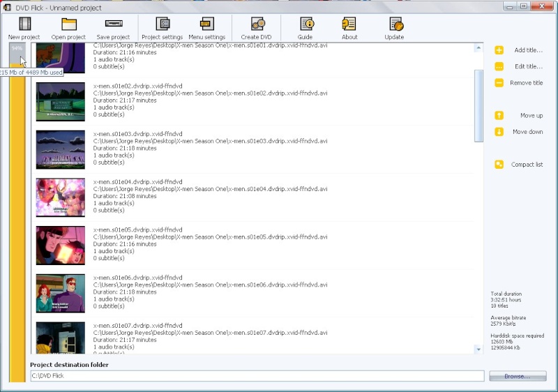Click "1 audio track(s)" under s01e05
The height and width of the screenshot is (392, 558).
(114, 251)
